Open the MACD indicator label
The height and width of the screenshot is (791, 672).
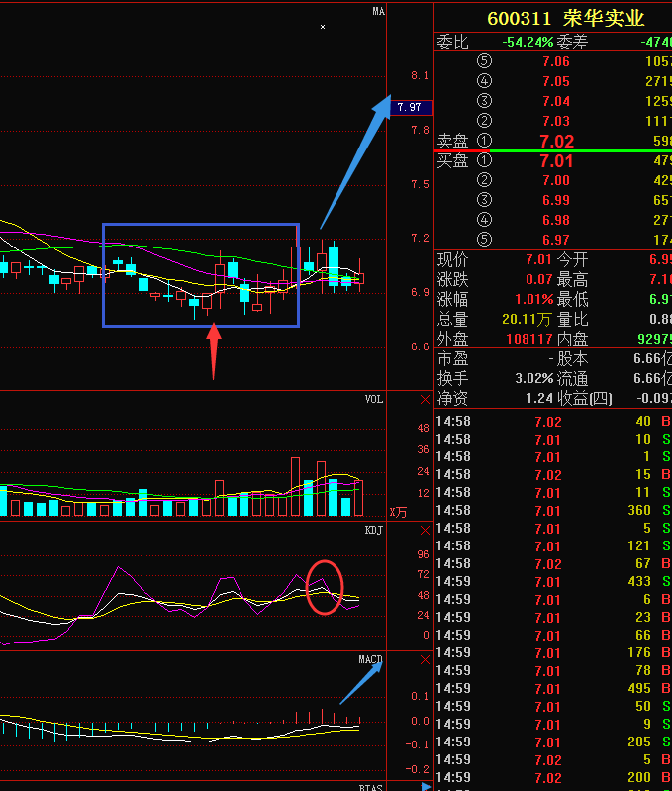click(x=370, y=660)
